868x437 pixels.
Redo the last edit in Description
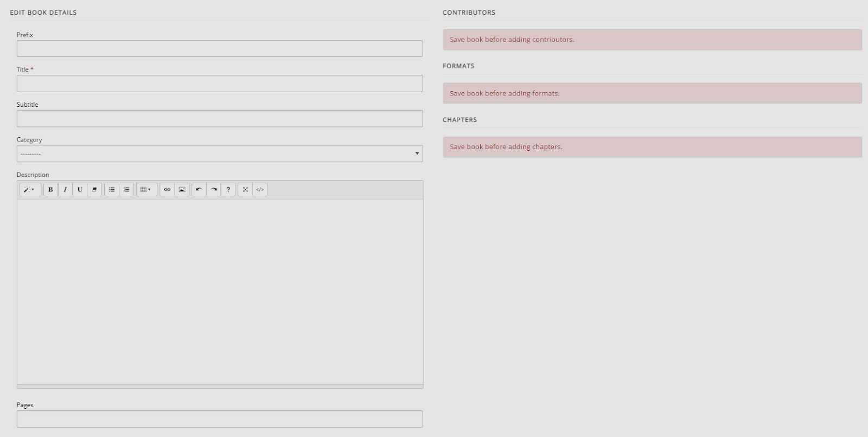[x=214, y=189]
